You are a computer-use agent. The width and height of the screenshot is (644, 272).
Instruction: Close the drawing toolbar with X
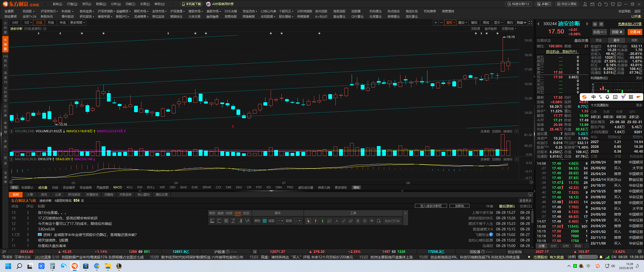(x=406, y=213)
